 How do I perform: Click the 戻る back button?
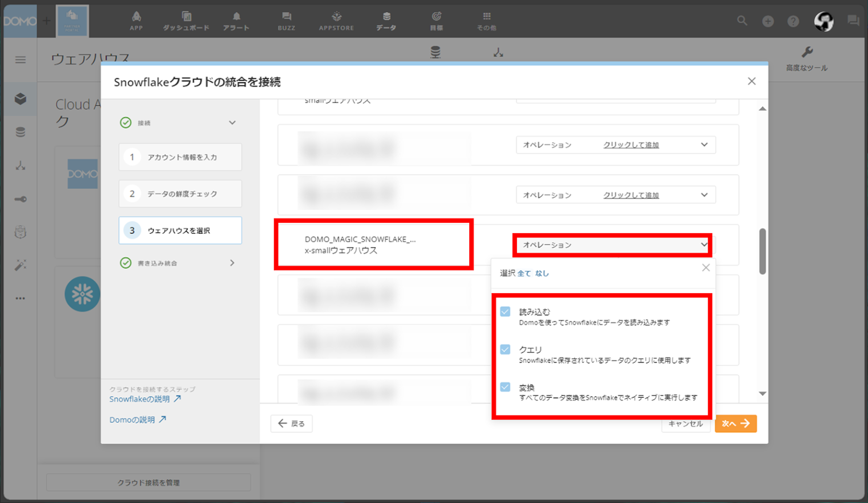tap(291, 423)
